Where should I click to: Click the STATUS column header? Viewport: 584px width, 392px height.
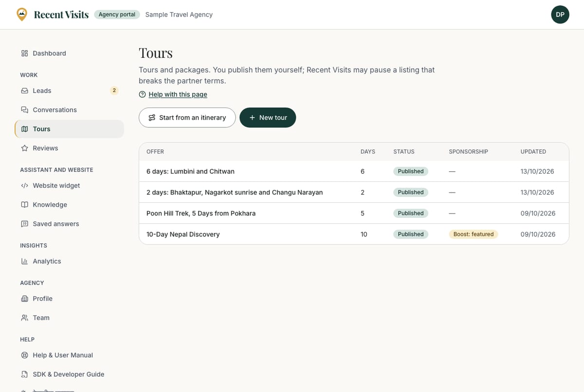coord(404,152)
